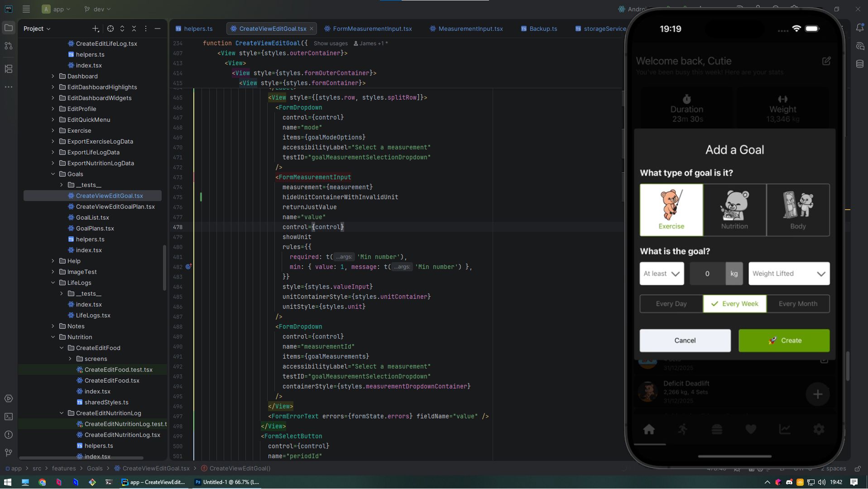The width and height of the screenshot is (868, 489).
Task: Open the Git tool window icon
Action: 9,453
